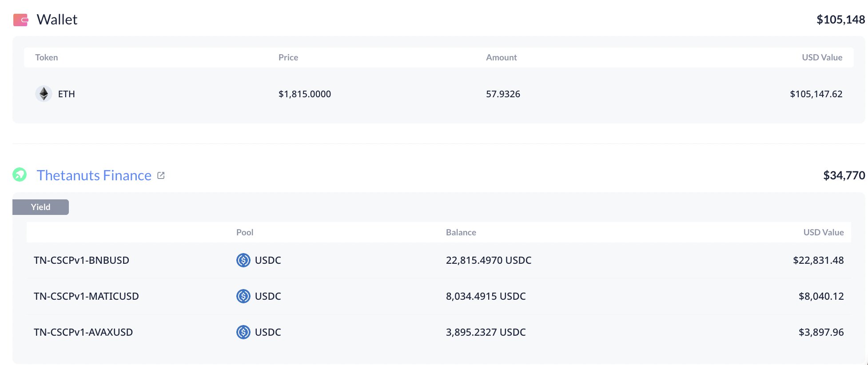868x365 pixels.
Task: Click the Yield table USD Value header
Action: pos(824,232)
